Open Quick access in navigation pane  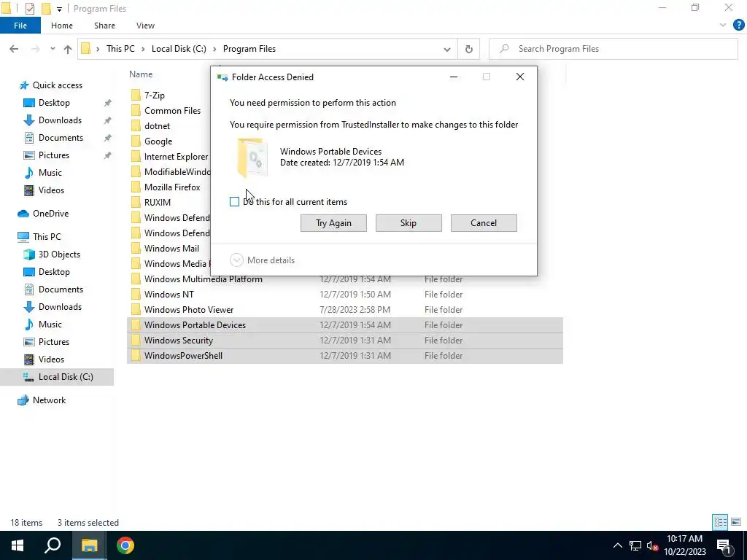pyautogui.click(x=57, y=85)
